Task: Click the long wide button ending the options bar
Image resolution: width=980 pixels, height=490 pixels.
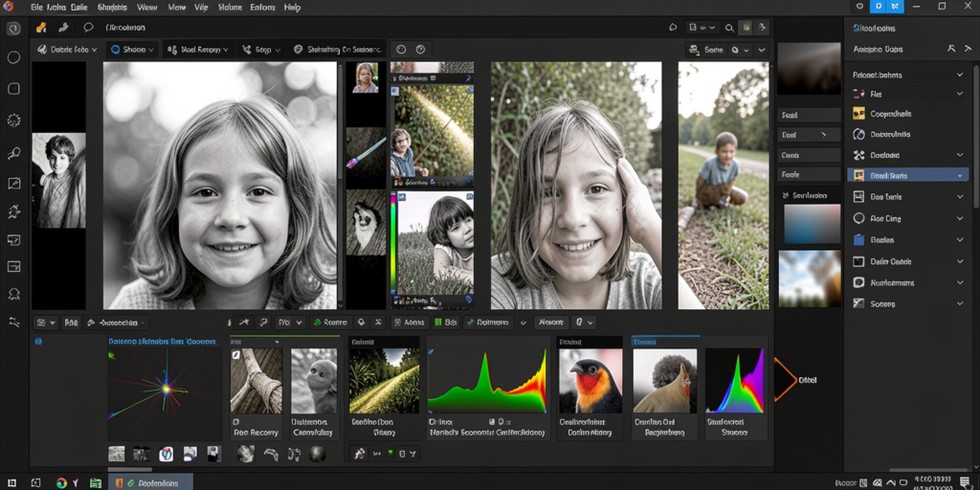Action: coord(338,50)
